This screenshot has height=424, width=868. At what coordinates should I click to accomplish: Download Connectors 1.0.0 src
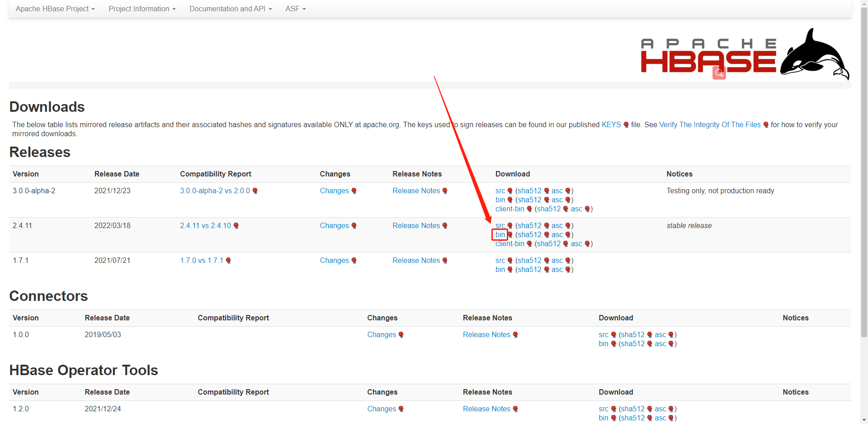click(x=604, y=334)
